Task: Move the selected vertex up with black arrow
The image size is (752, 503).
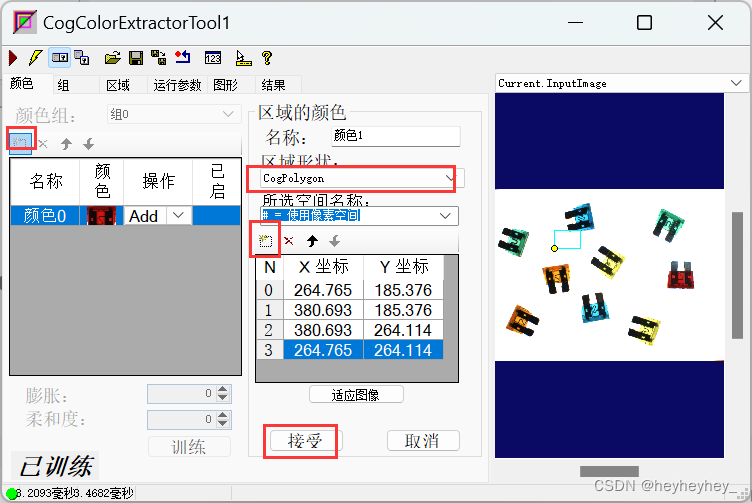Action: (x=312, y=241)
